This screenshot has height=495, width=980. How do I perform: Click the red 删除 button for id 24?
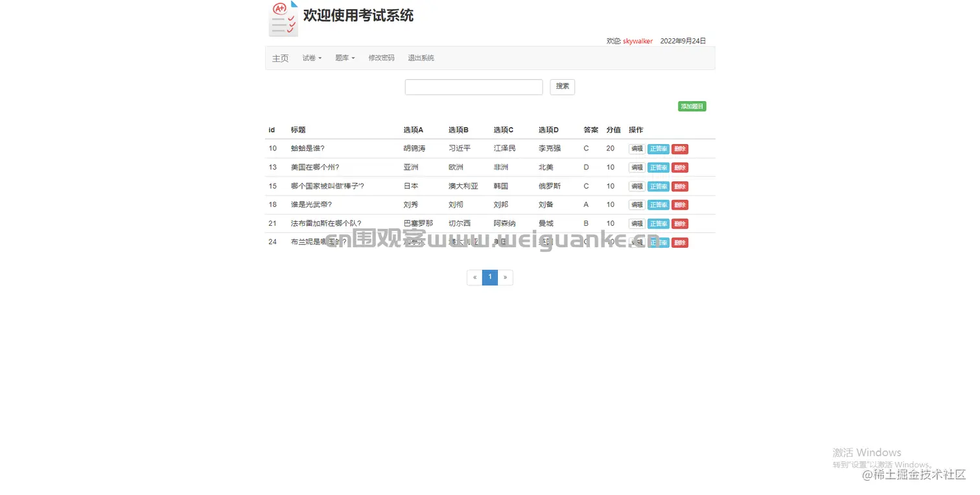pos(679,243)
